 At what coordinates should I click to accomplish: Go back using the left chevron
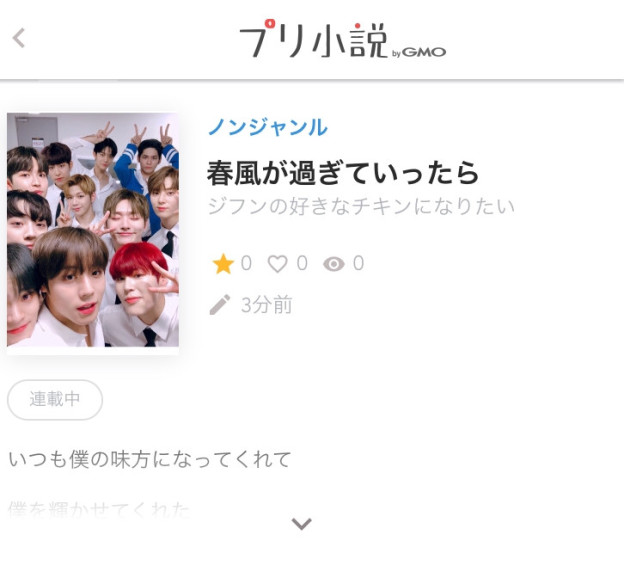19,38
